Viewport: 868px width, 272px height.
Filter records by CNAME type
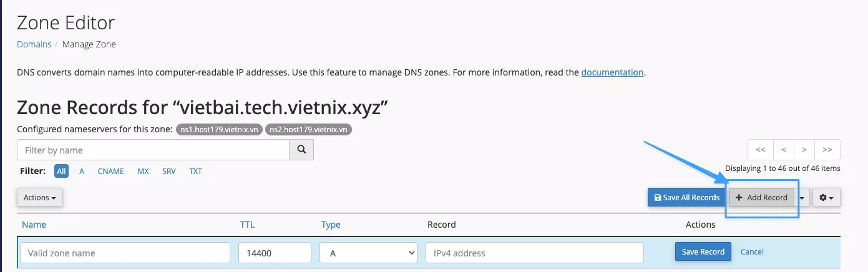(110, 171)
